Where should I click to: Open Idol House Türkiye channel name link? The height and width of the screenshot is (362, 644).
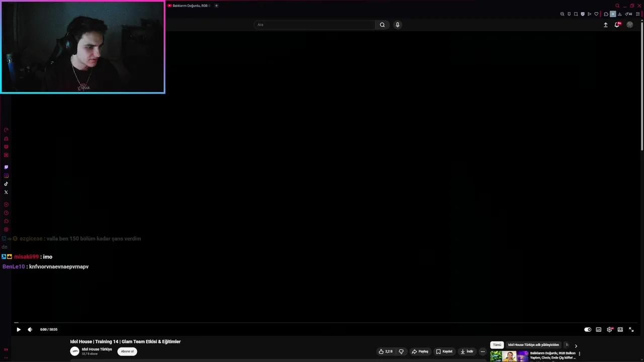point(97,349)
